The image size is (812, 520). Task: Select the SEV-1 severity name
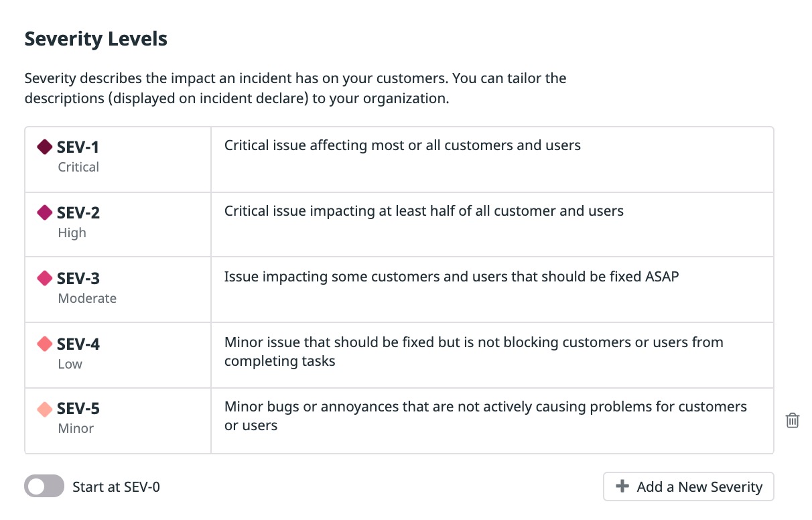pos(78,147)
